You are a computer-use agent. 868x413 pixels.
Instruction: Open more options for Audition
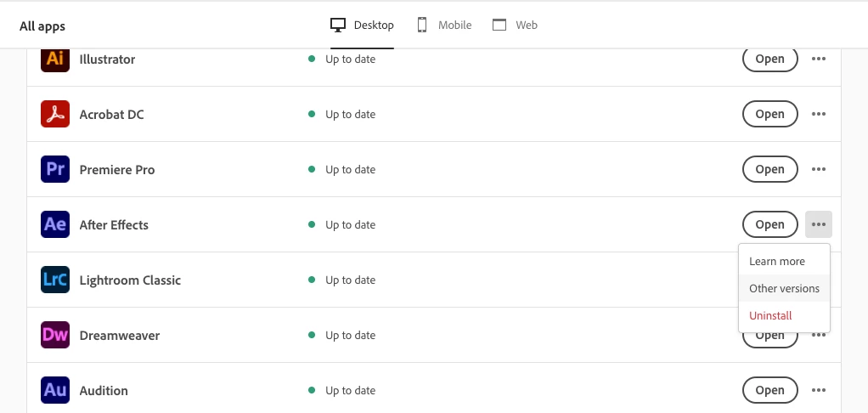tap(819, 390)
